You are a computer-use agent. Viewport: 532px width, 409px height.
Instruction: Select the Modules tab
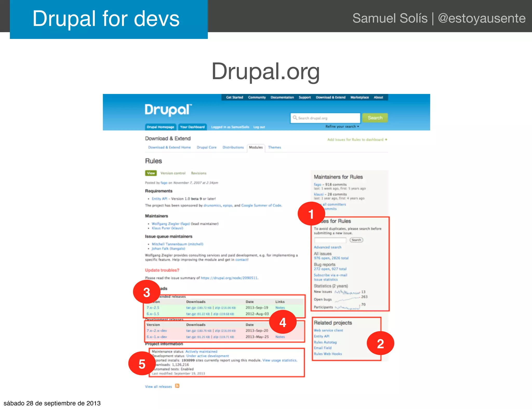tap(256, 147)
